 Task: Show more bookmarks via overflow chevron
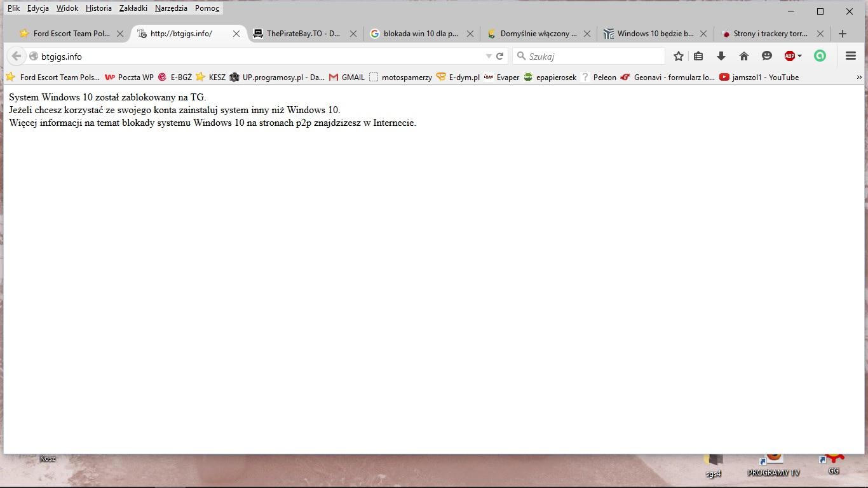859,78
